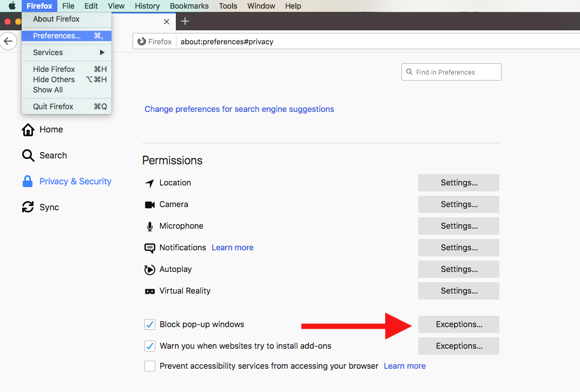
Task: Click the Sync arrows icon in sidebar
Action: click(x=28, y=207)
